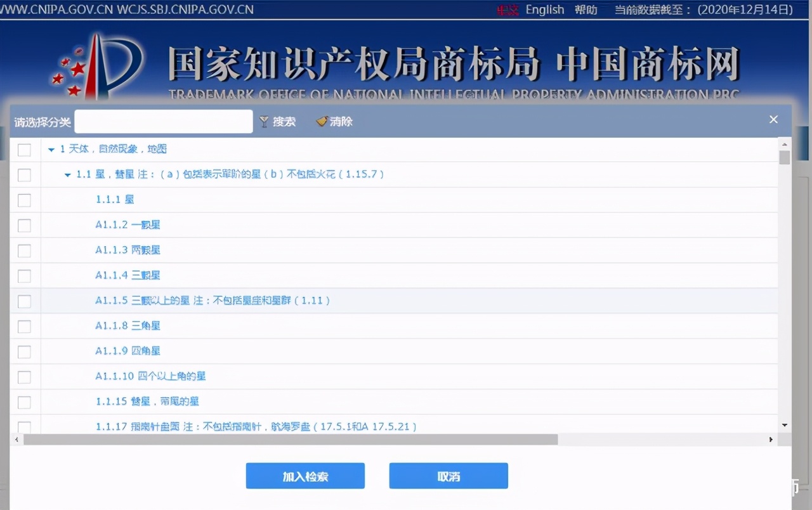The image size is (812, 510).
Task: Select tree item A1.1.9 四角星
Action: click(x=128, y=351)
